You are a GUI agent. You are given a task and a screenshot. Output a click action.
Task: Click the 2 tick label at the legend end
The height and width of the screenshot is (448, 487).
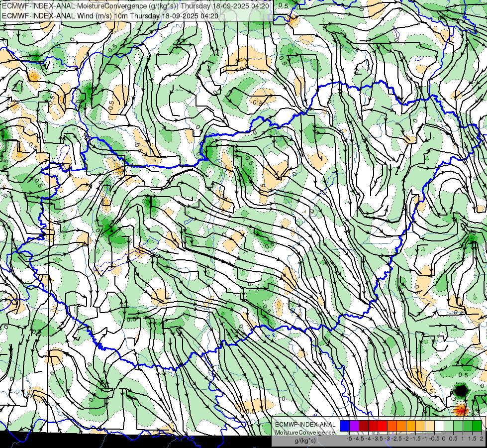482,439
